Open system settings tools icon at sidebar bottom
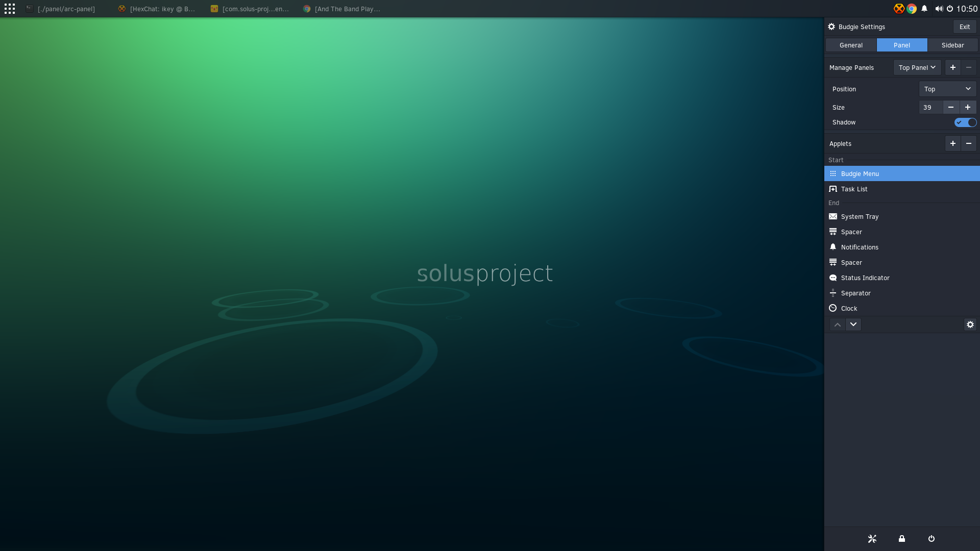980x551 pixels. point(872,539)
